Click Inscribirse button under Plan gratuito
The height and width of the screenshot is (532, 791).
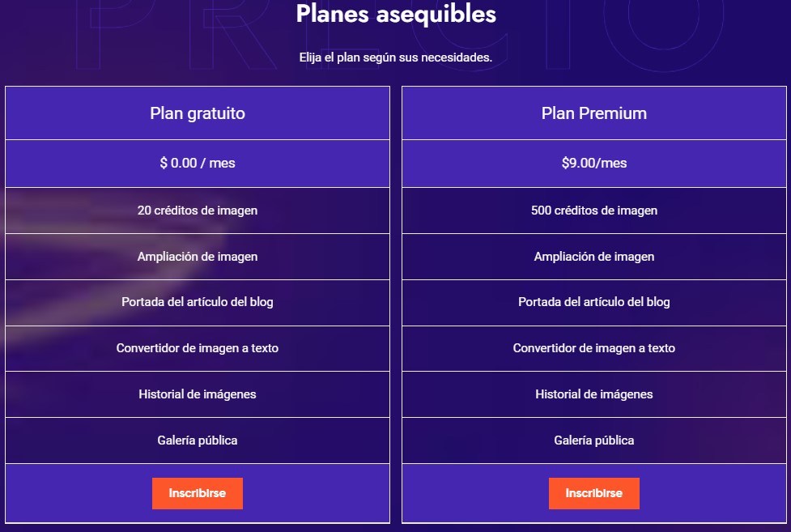tap(198, 493)
